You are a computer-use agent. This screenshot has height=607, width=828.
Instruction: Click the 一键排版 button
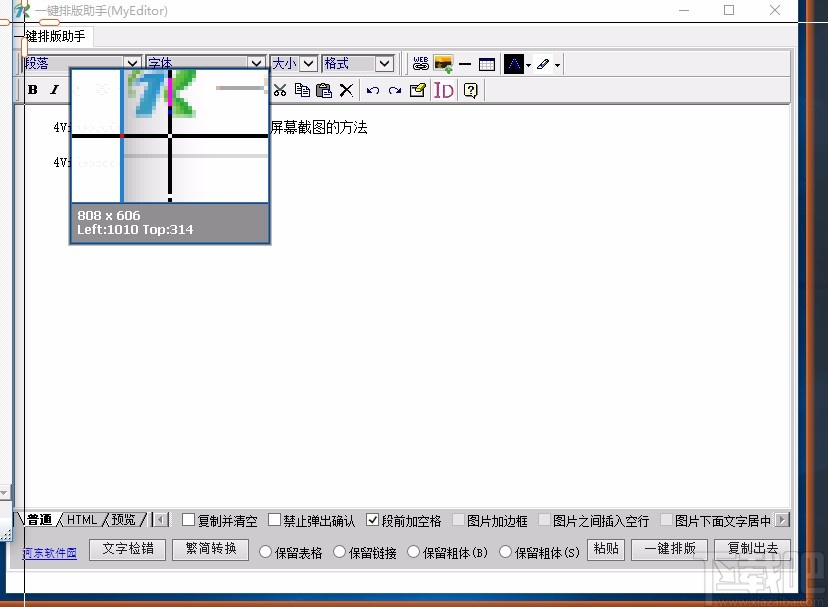point(669,549)
